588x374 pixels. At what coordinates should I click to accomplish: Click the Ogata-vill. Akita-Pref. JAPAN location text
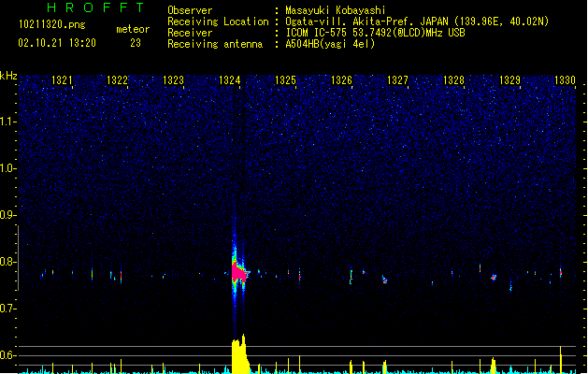(x=366, y=22)
